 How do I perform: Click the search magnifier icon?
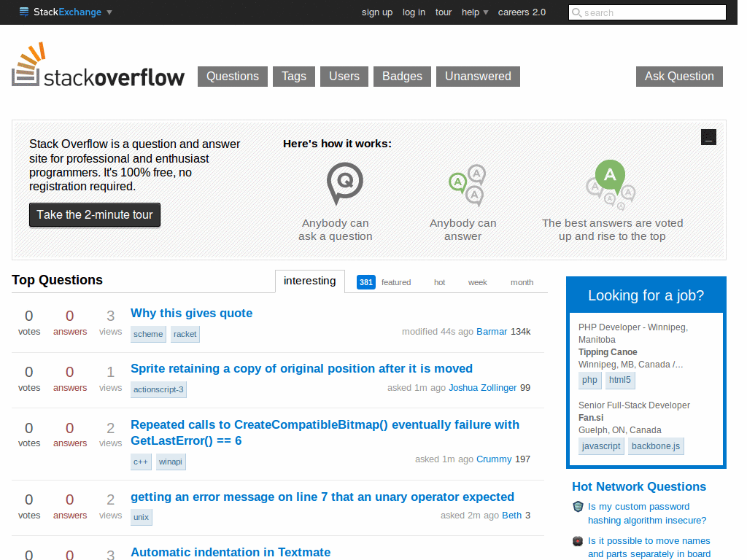577,12
